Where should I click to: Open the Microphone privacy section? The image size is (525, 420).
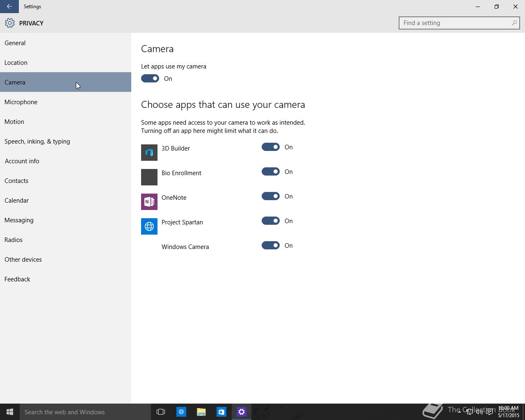click(x=66, y=102)
